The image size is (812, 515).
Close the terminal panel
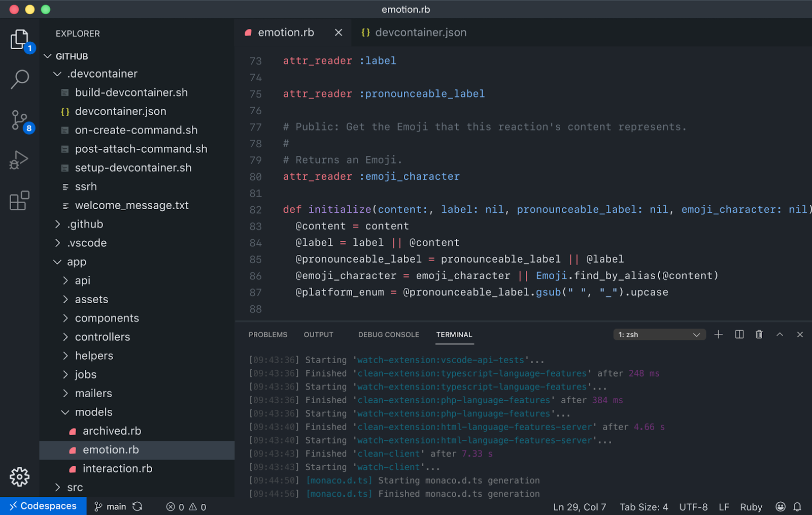(x=800, y=334)
